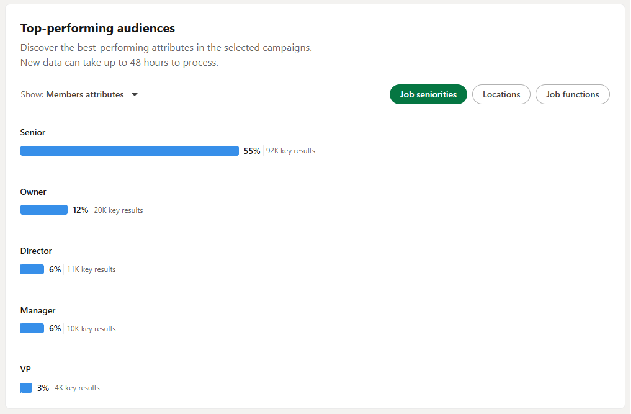This screenshot has height=414, width=631.
Task: Click the Director blue bar
Action: tap(32, 269)
